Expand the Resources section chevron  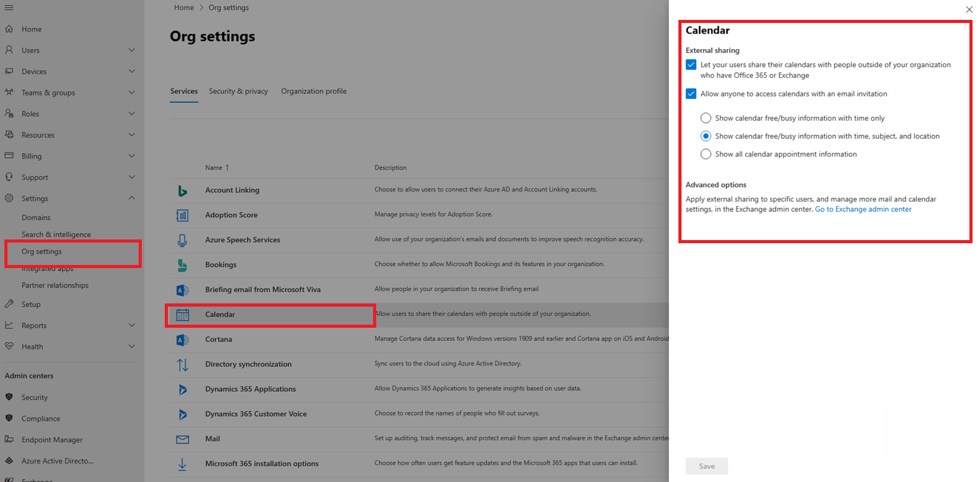pyautogui.click(x=131, y=134)
